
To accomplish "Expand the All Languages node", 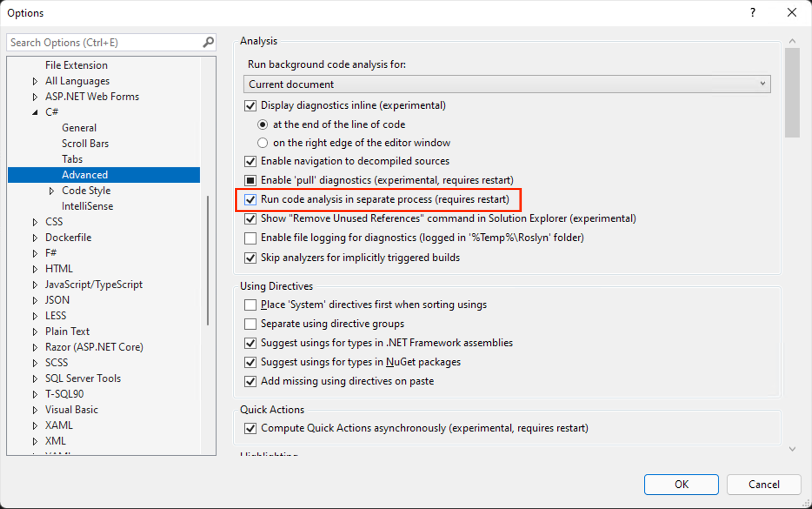I will (x=35, y=81).
